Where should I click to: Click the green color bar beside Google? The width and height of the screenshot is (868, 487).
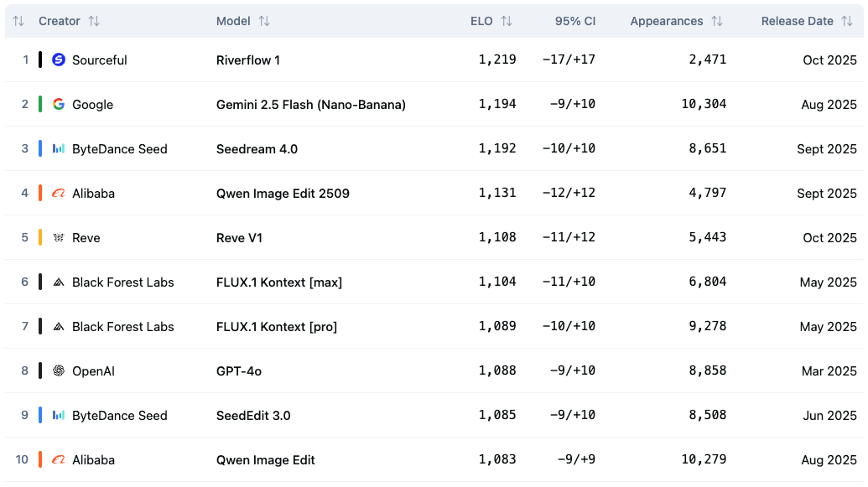pos(40,104)
